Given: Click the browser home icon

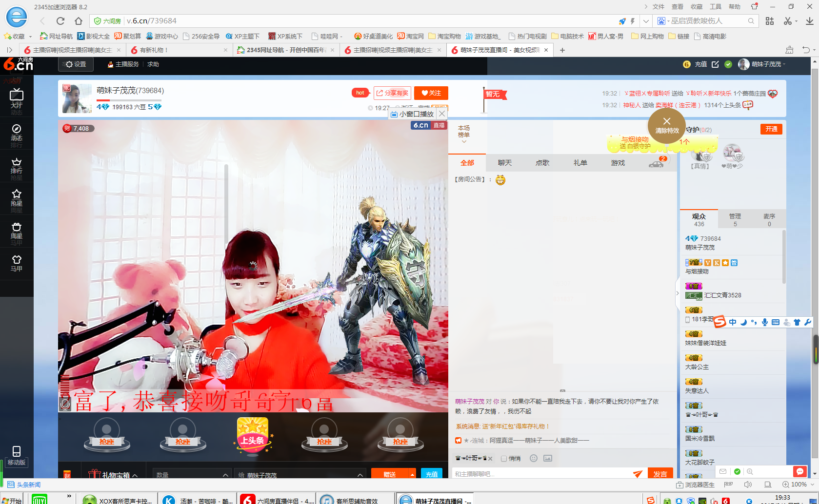Looking at the screenshot, I should click(79, 21).
